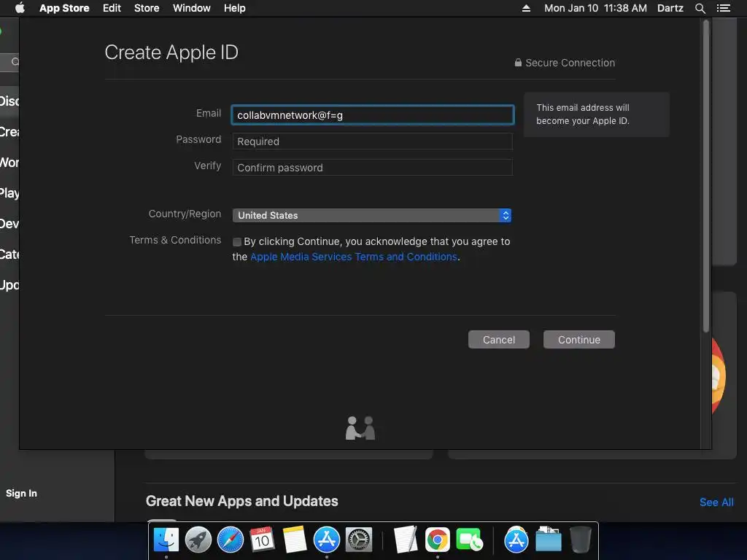
Task: Open TextEdit icon in Dock
Action: click(x=406, y=540)
